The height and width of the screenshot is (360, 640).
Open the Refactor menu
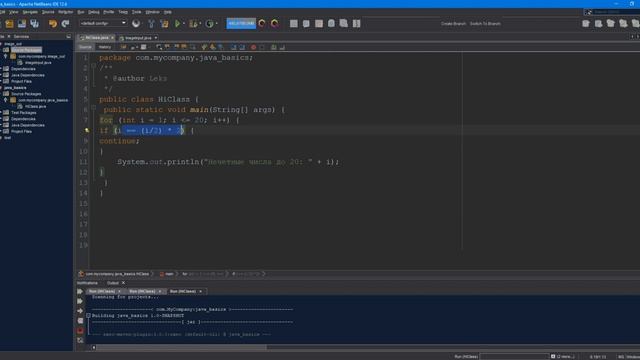65,12
